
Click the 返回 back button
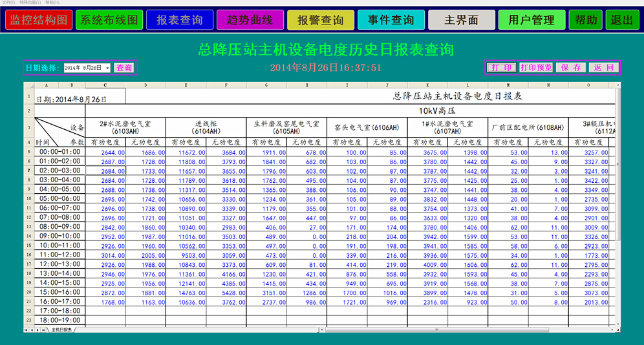pyautogui.click(x=603, y=67)
